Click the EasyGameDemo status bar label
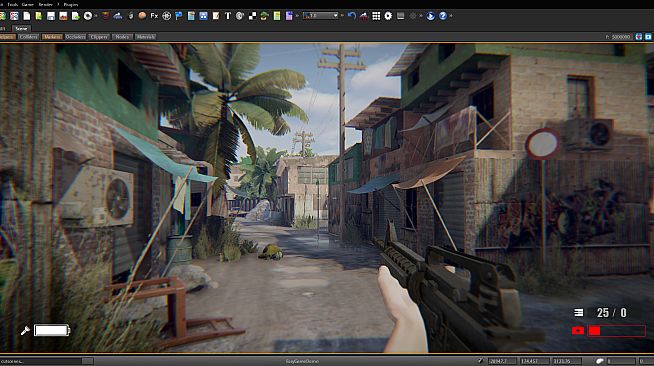Screen dimensions: 654x366 (302, 361)
